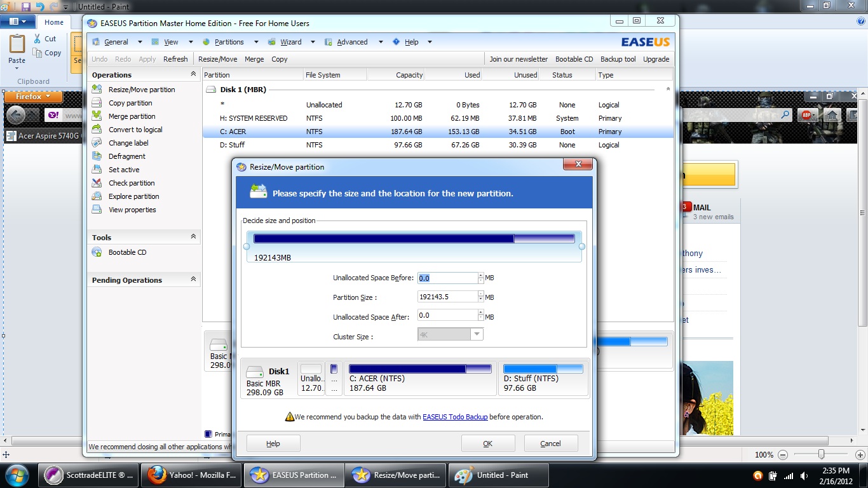Click the Cut scissors icon in Paint
The width and height of the screenshot is (868, 488).
(37, 39)
